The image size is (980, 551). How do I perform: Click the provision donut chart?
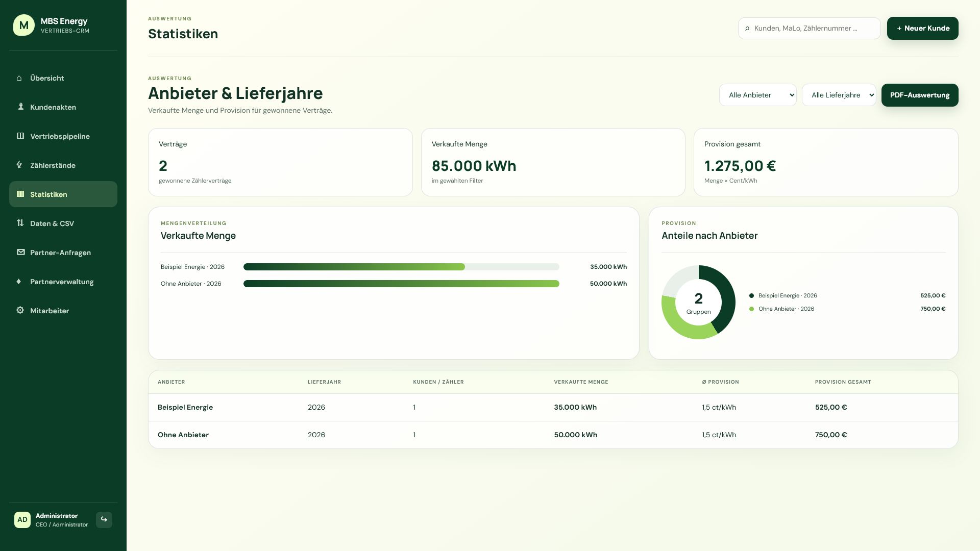click(698, 302)
